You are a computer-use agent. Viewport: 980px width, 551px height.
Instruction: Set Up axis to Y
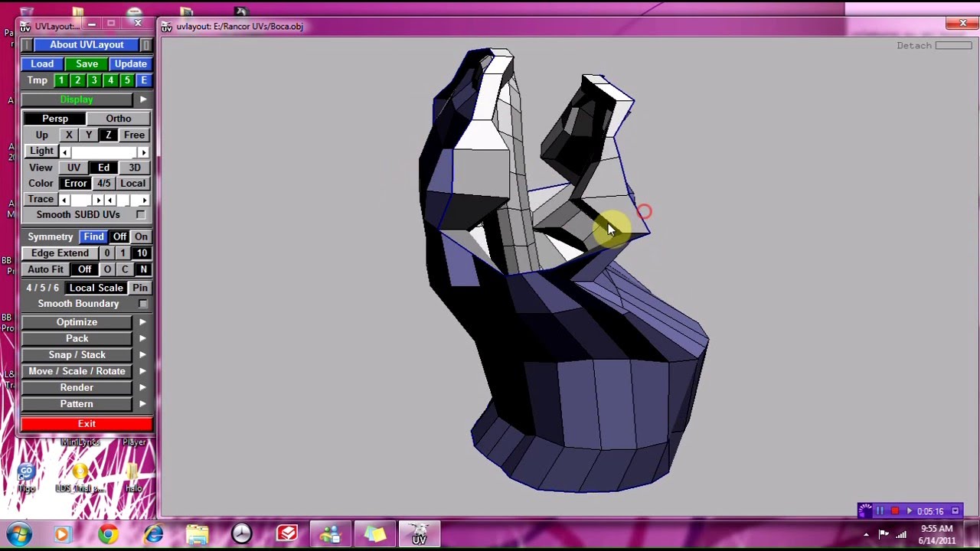coord(89,135)
